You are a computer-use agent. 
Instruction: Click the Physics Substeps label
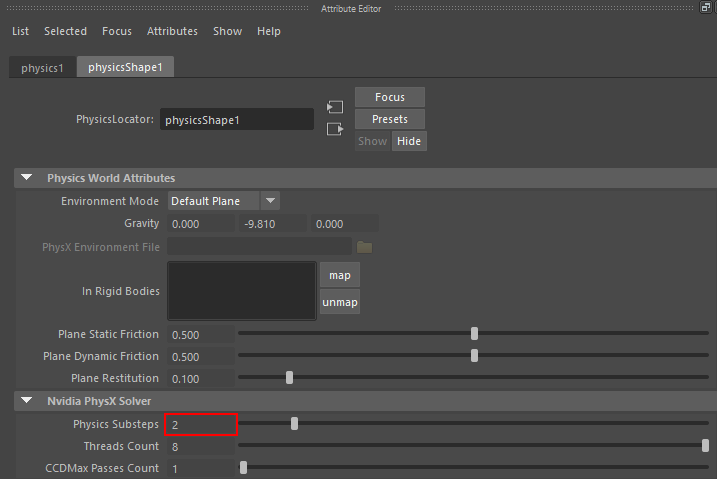[116, 424]
